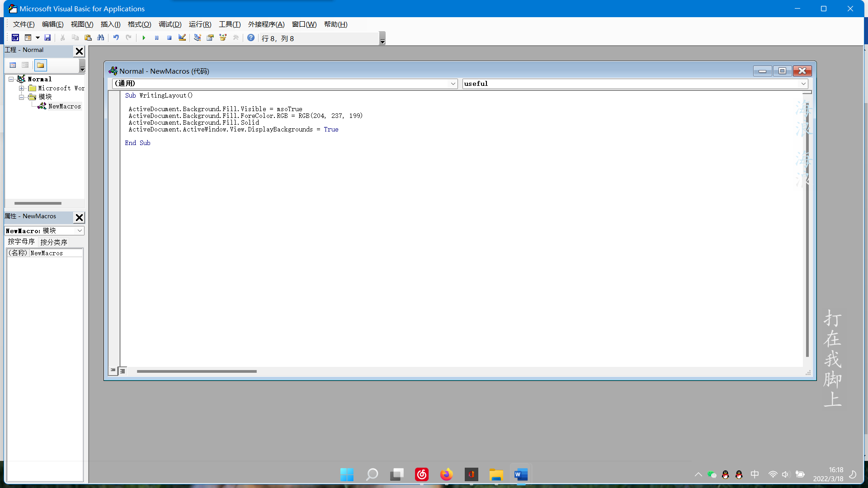The width and height of the screenshot is (868, 488).
Task: Open the Object Browser icon
Action: pos(223,38)
